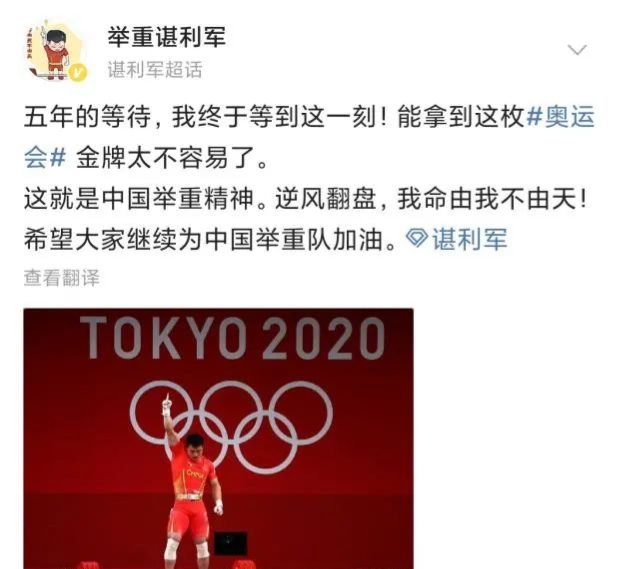
Task: Open the Tokyo 2020 weightlifting photo
Action: [218, 438]
